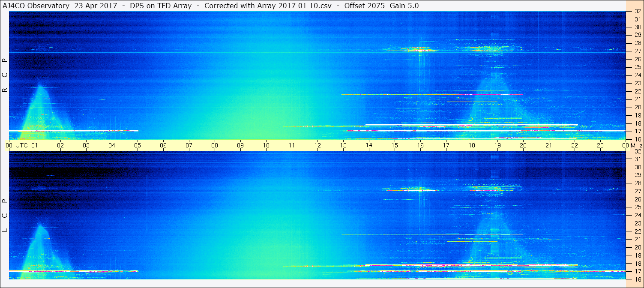Viewport: 644px width, 288px height.
Task: Select hour 13 on the UTC time axis
Action: point(343,145)
